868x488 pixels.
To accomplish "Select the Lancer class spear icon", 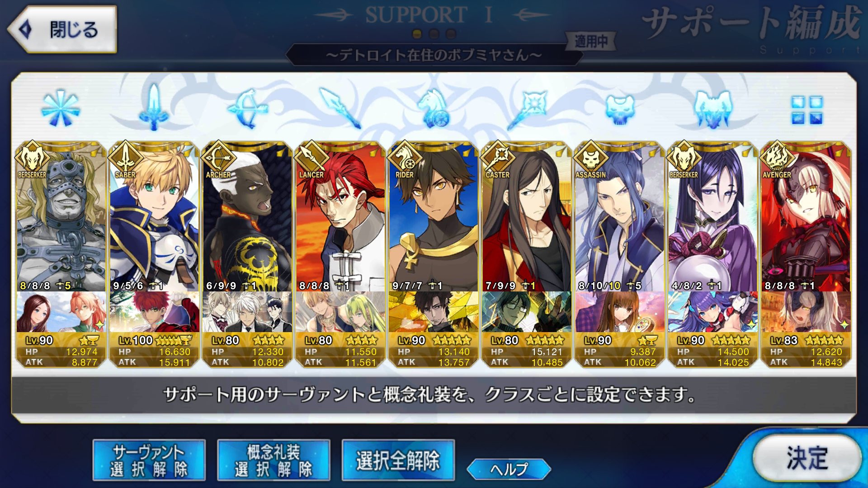I will click(340, 108).
